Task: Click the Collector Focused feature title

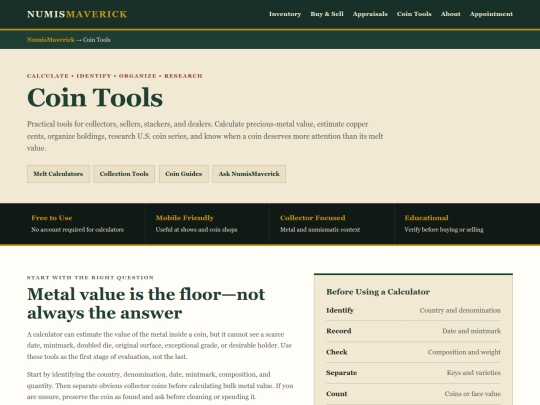Action: [x=312, y=218]
